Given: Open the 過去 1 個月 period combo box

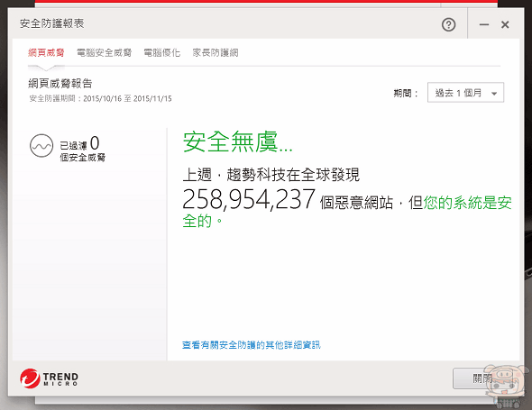Looking at the screenshot, I should (x=465, y=92).
